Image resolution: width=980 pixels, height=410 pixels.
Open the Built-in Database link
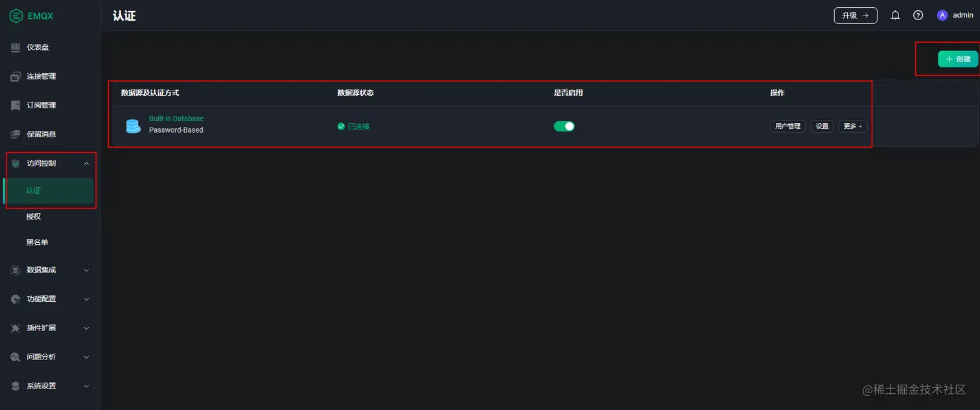pos(176,119)
